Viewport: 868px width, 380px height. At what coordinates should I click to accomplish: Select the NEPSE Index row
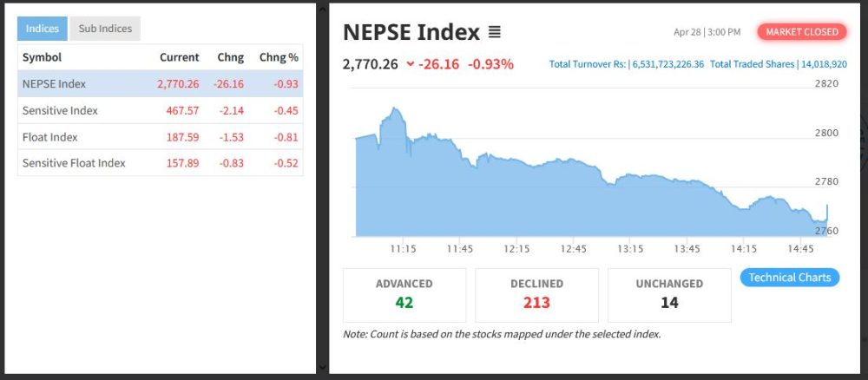coord(161,84)
